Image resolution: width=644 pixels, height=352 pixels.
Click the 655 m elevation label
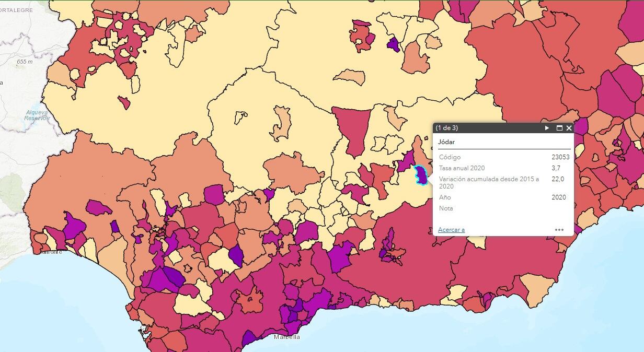click(25, 62)
